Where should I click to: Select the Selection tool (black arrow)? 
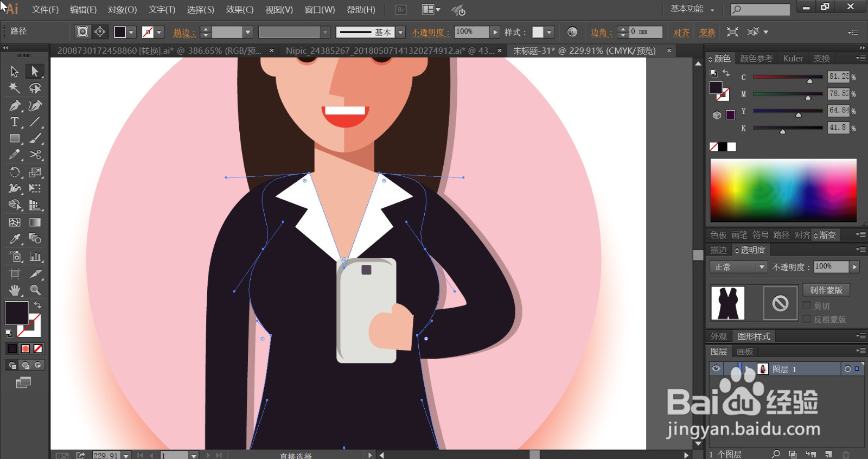pos(15,72)
